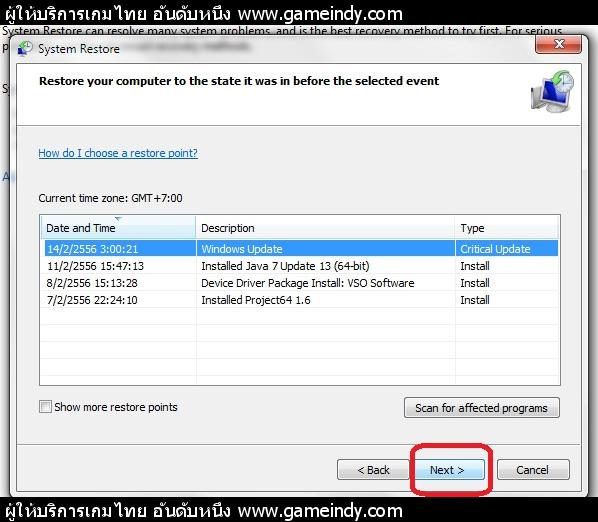Click the 11/2/2556 15:47:13 date cell
598x522 pixels.
click(95, 266)
